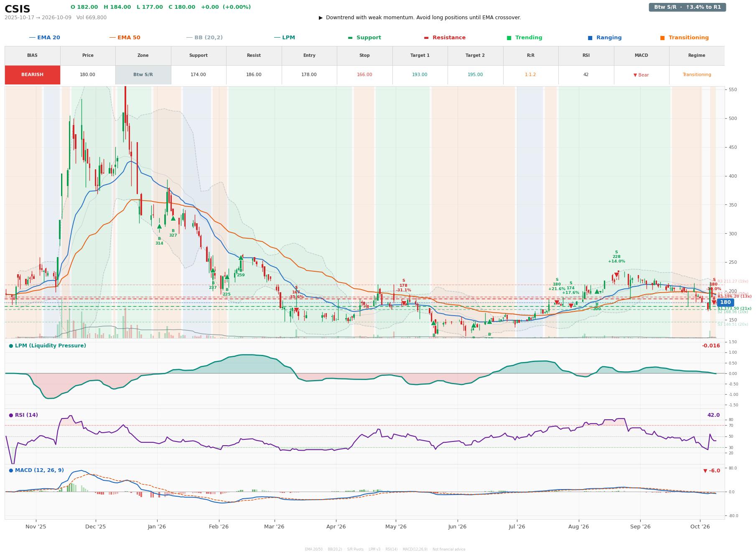This screenshot has height=556, width=756.
Task: Click the buy arrow above B 314
Action: tap(159, 226)
